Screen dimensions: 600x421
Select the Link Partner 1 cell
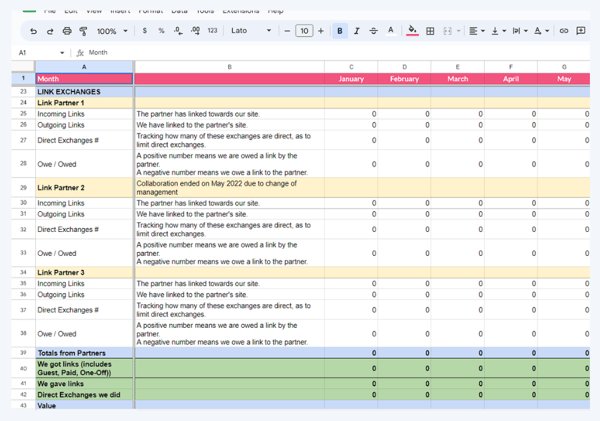click(84, 103)
